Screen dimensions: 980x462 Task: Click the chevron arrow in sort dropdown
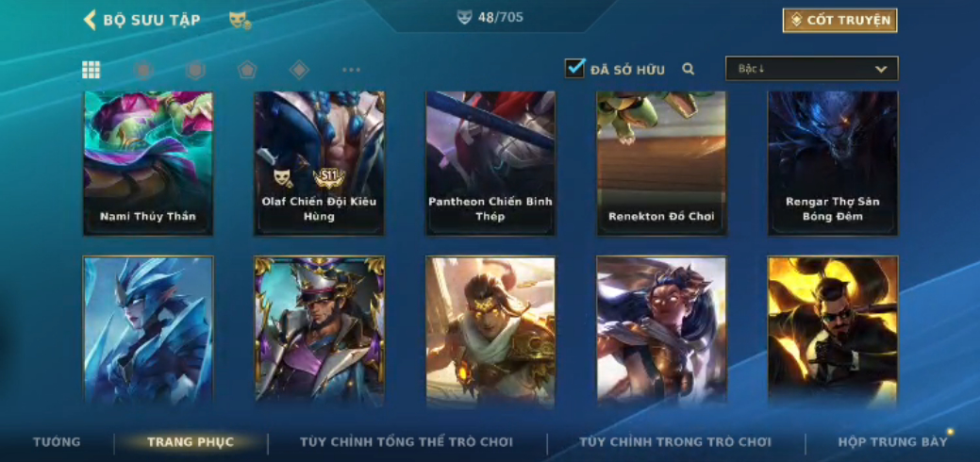(x=881, y=70)
